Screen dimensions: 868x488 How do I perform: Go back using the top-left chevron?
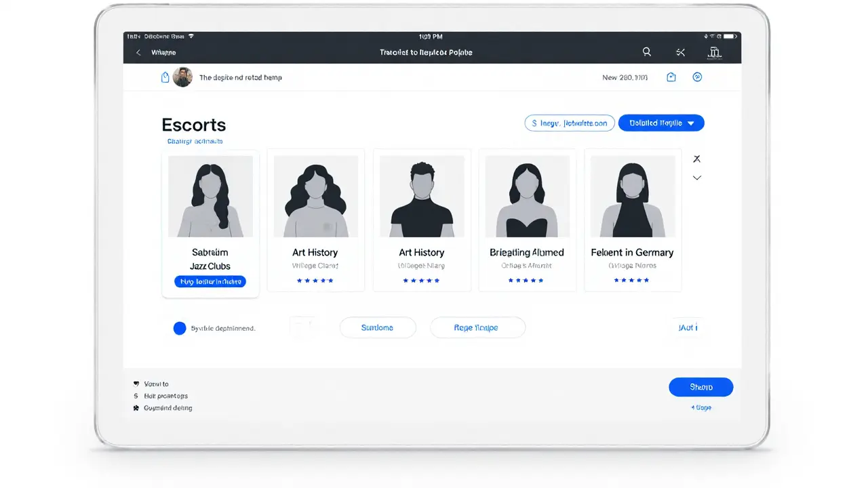138,52
